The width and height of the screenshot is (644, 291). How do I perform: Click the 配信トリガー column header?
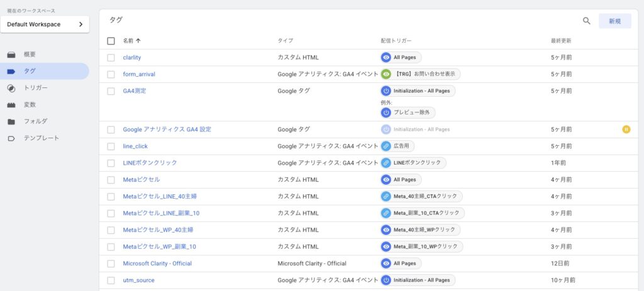pos(396,41)
